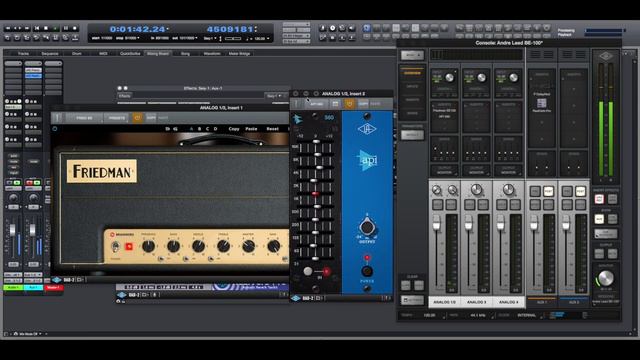
Task: Switch to the Tracks tab
Action: coord(23,53)
